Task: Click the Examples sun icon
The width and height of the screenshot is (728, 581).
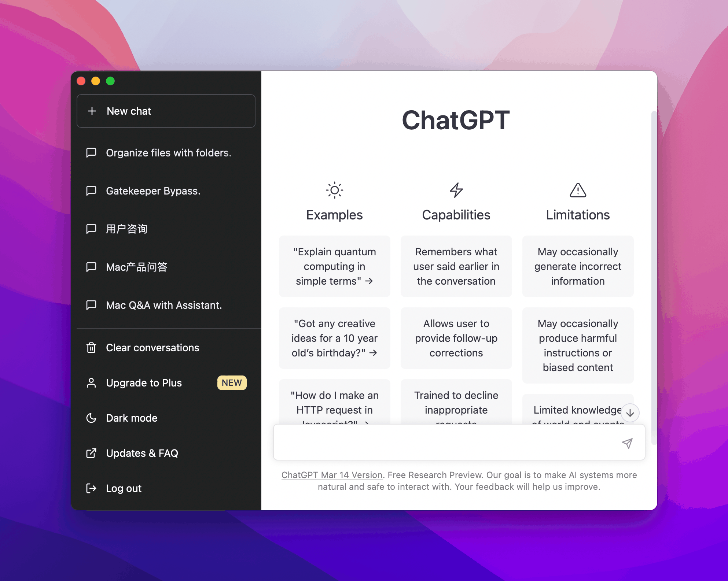Action: (x=334, y=190)
